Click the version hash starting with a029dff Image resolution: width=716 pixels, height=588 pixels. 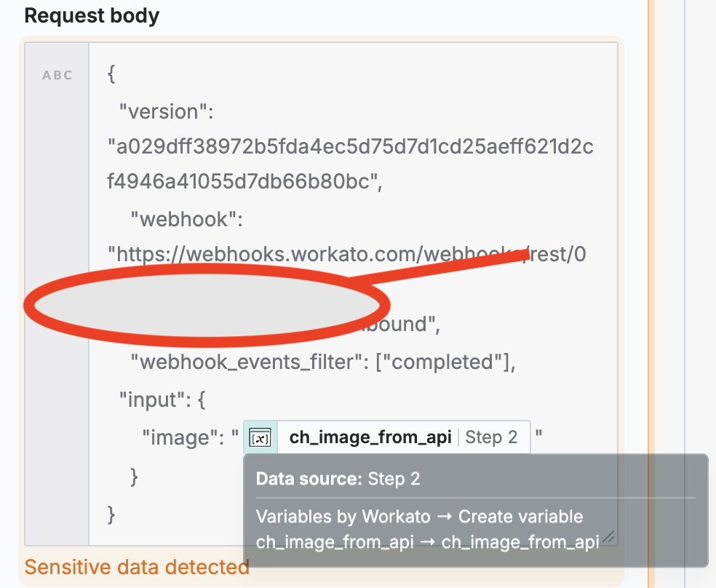tap(350, 164)
